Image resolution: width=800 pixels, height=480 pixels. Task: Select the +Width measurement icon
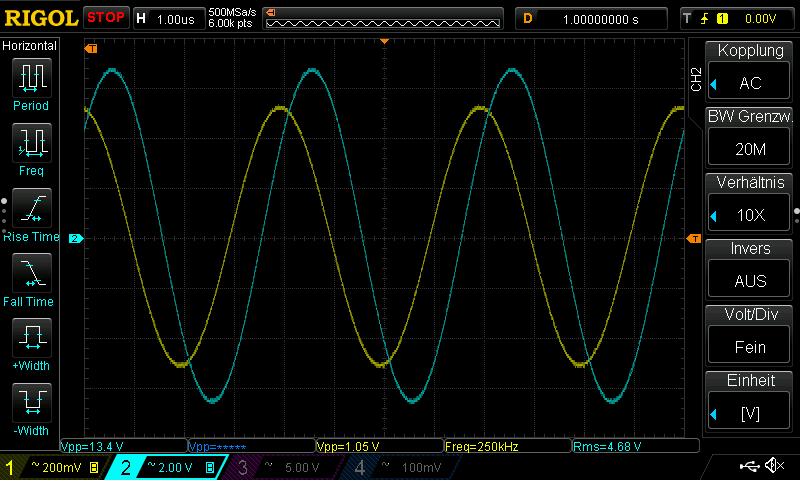coord(31,337)
